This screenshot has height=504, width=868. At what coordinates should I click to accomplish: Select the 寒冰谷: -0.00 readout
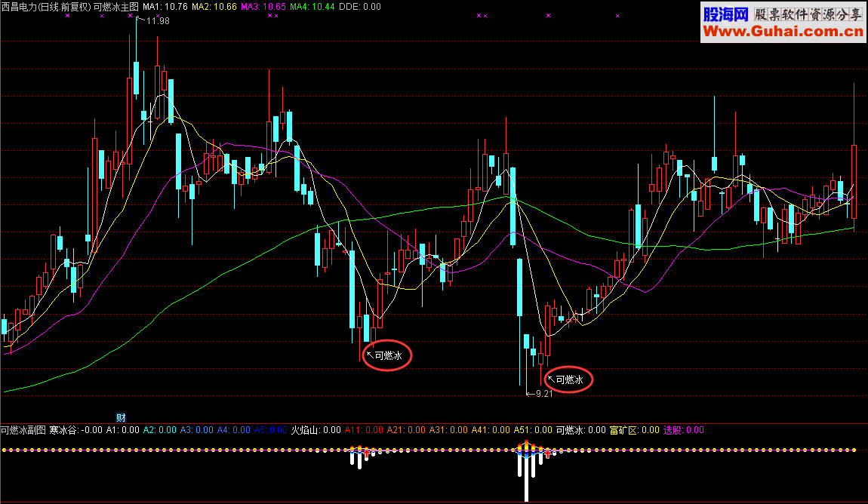pos(75,430)
